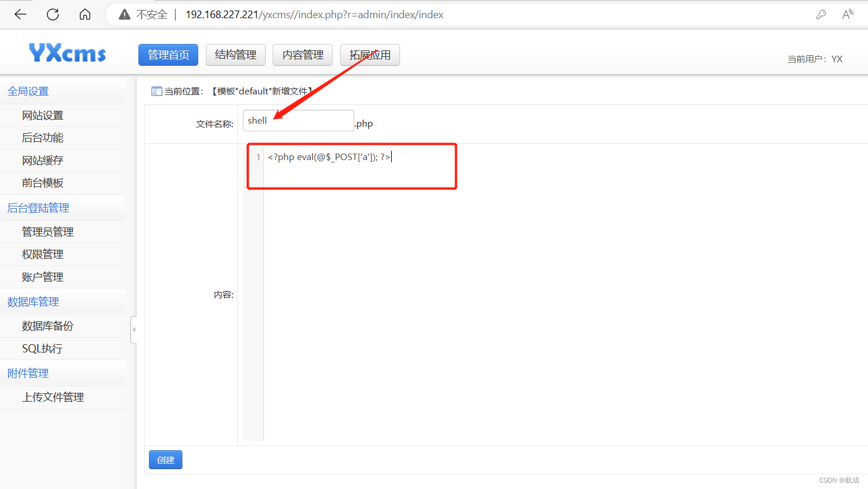Screen dimensions: 868x489
Task: Reload the page with refresh icon
Action: click(53, 15)
